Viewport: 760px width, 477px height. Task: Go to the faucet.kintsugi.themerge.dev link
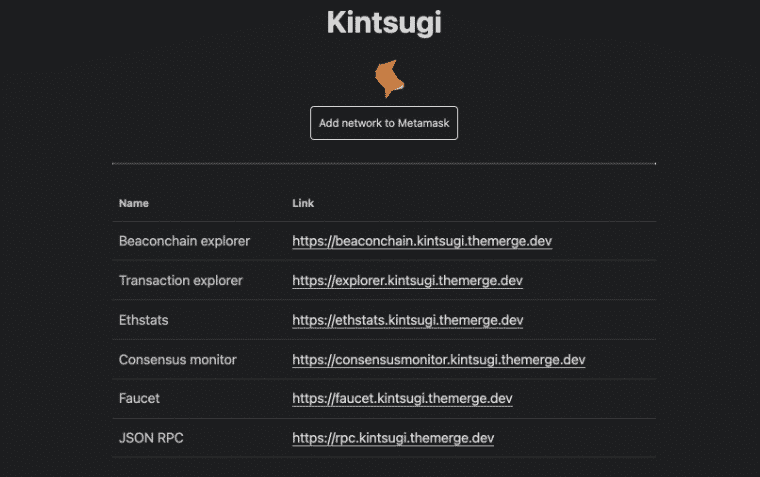coord(402,398)
